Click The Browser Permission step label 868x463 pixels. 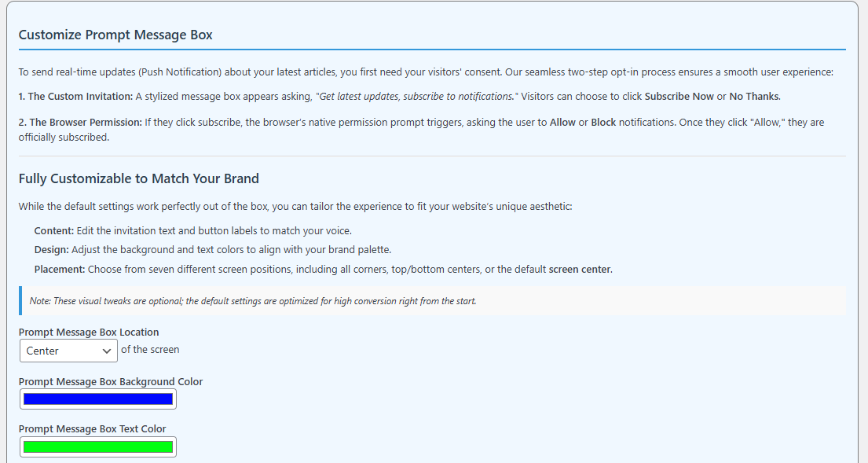pyautogui.click(x=81, y=123)
